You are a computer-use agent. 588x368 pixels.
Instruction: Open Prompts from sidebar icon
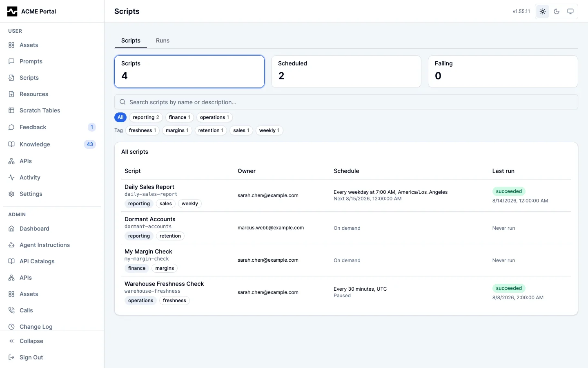(x=11, y=61)
